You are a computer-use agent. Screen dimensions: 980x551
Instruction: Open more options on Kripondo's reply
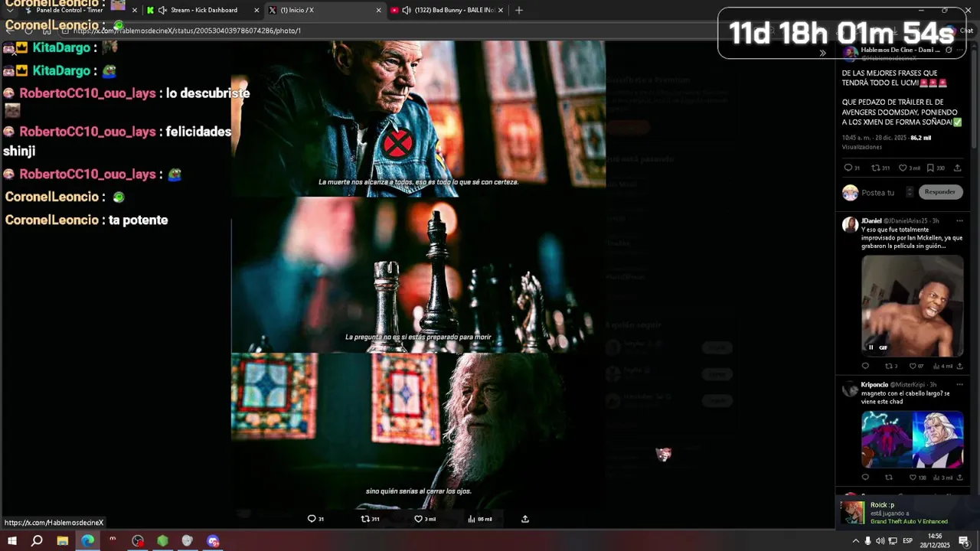959,385
